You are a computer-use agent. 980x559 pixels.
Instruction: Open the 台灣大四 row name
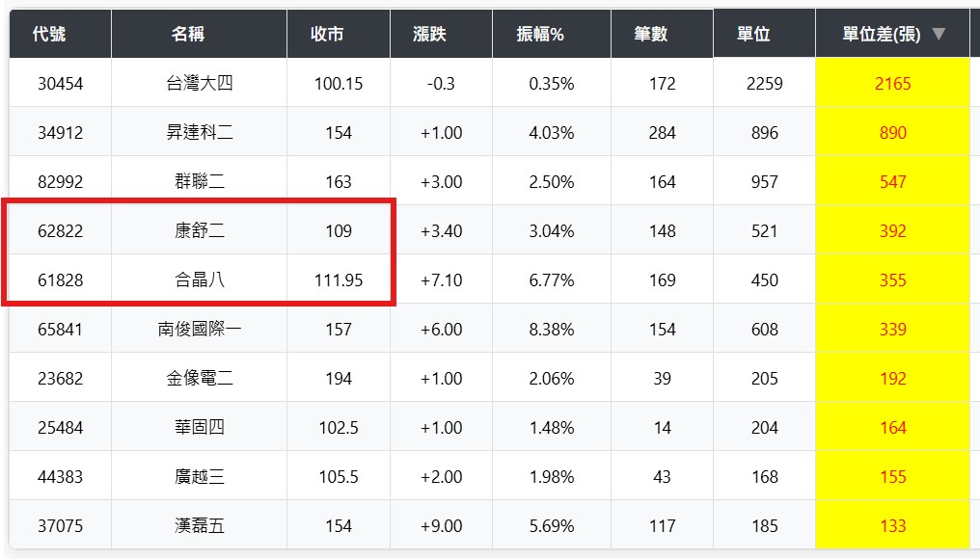(x=200, y=84)
